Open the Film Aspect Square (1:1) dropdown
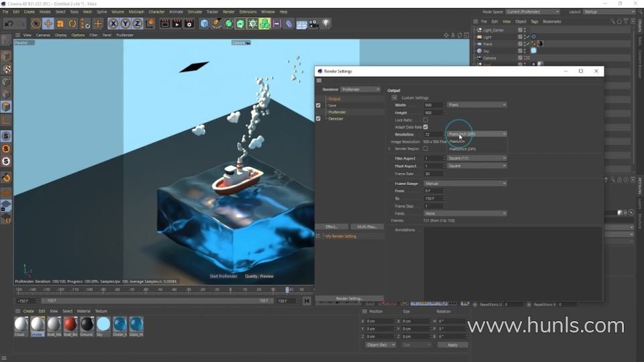This screenshot has width=644, height=362. pos(476,158)
